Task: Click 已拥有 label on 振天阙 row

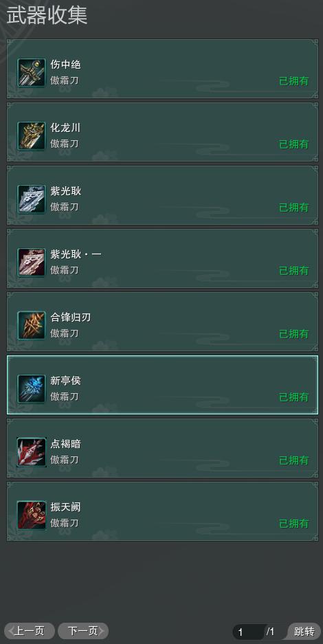Action: (x=294, y=524)
